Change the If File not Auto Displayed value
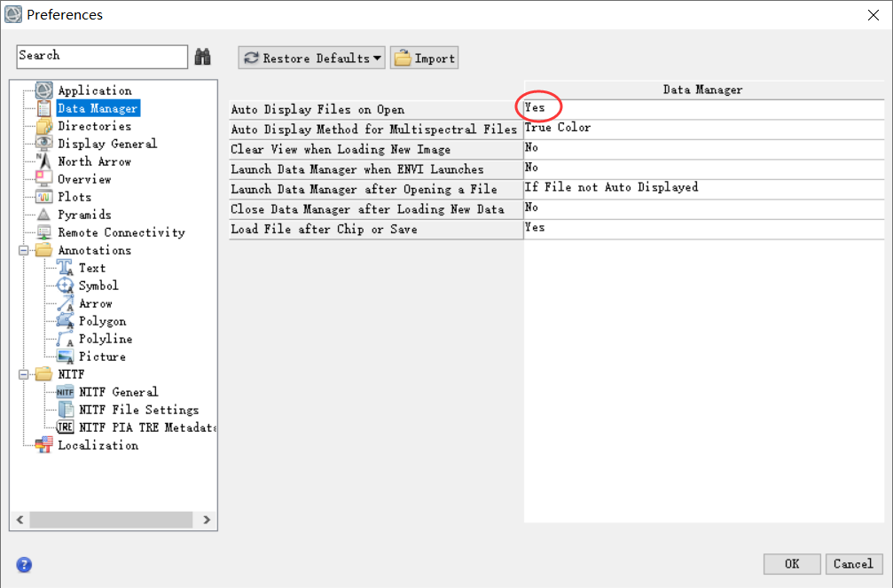This screenshot has width=893, height=588. click(x=704, y=188)
